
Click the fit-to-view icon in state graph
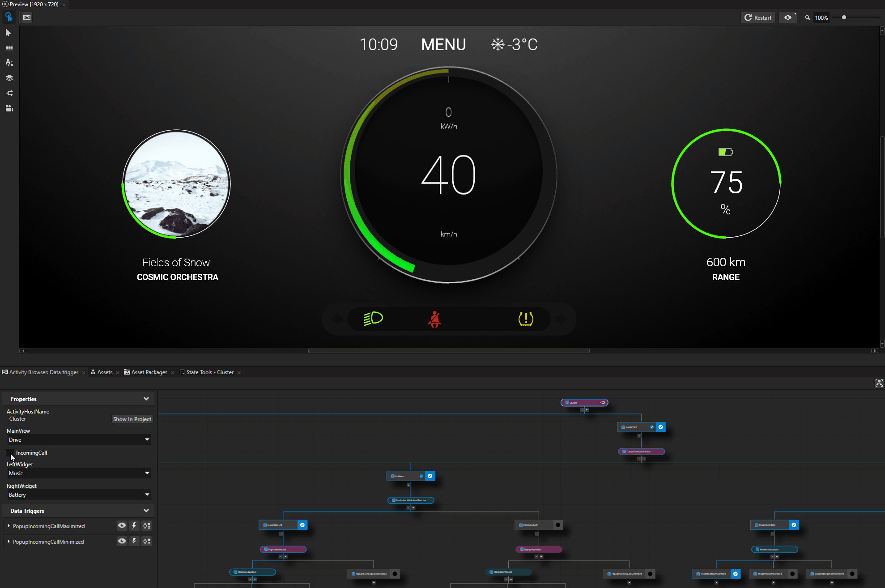coord(879,383)
